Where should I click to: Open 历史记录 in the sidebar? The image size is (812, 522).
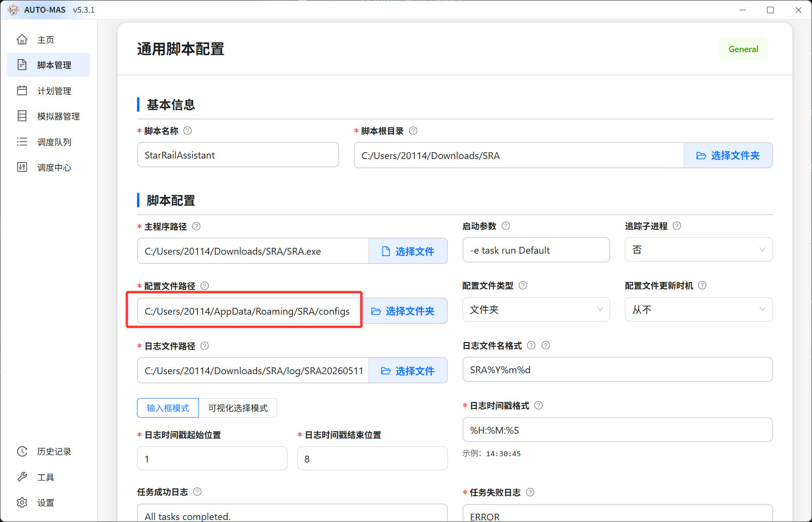pos(48,451)
